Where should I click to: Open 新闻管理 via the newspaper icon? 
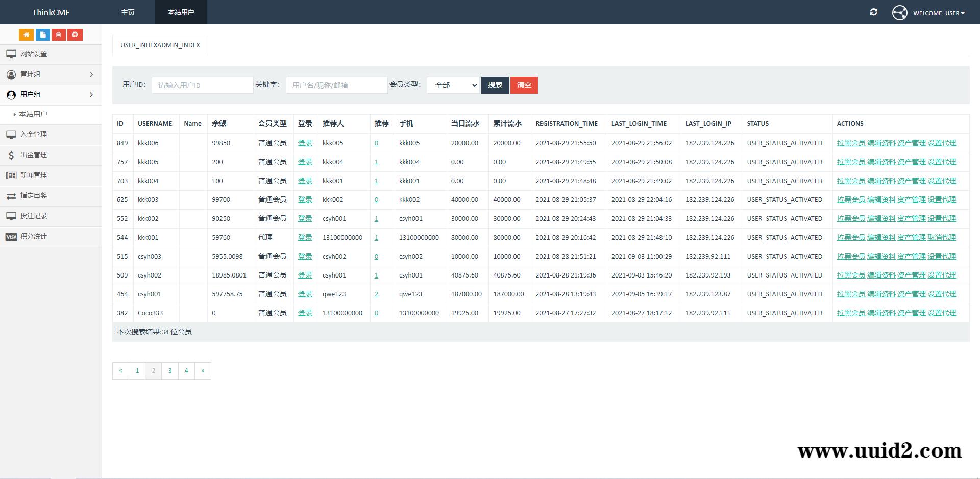pyautogui.click(x=33, y=175)
